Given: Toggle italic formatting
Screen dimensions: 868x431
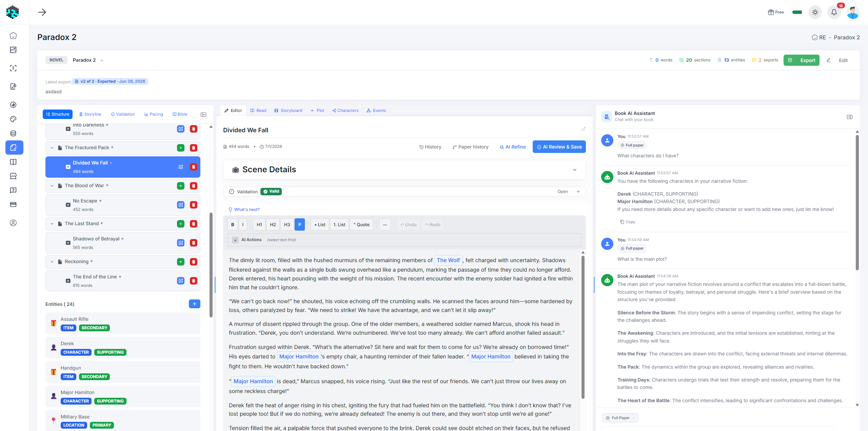Looking at the screenshot, I should 243,224.
